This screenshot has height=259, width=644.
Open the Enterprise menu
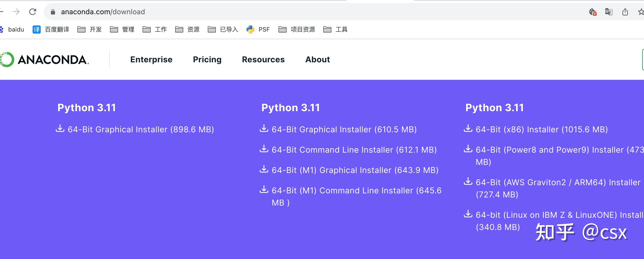pos(151,59)
